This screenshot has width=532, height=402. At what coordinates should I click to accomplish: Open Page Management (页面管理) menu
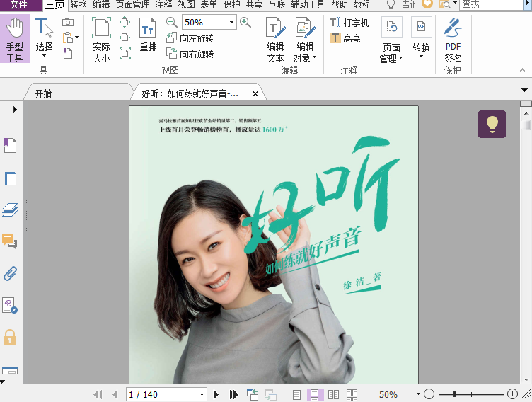(391, 40)
